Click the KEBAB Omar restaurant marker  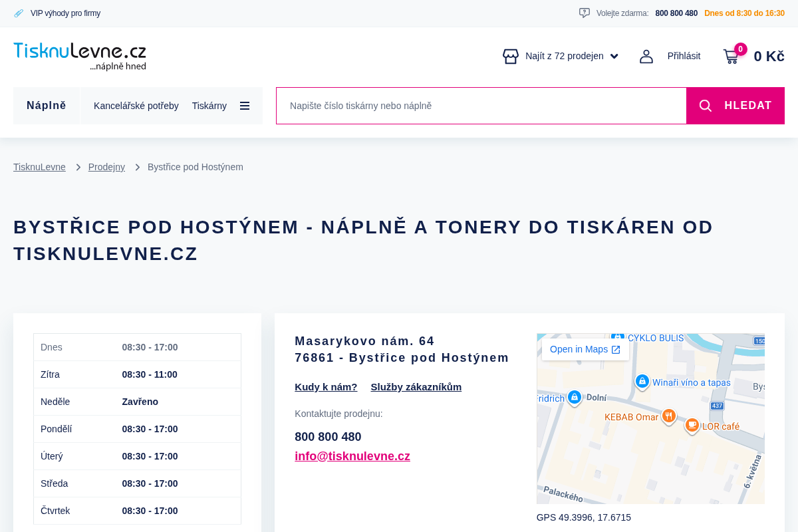click(669, 417)
